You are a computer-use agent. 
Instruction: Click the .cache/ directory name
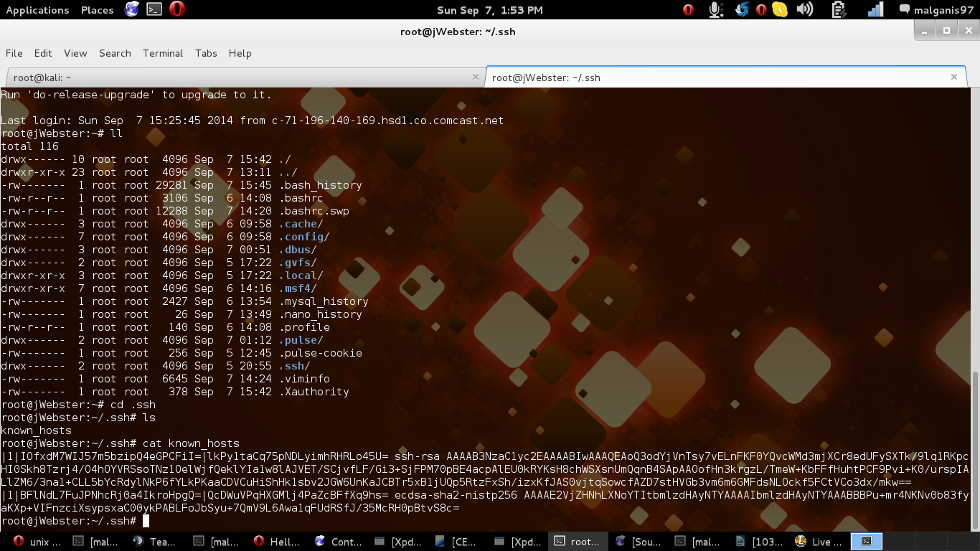301,224
